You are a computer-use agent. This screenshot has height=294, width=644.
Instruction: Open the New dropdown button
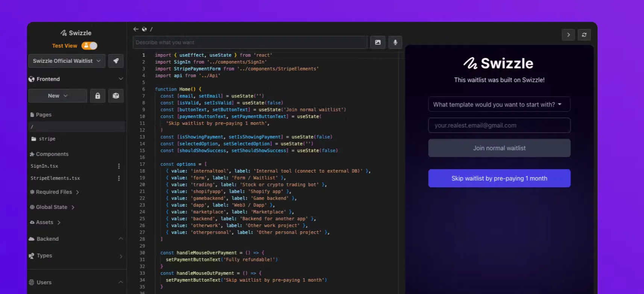coord(58,96)
